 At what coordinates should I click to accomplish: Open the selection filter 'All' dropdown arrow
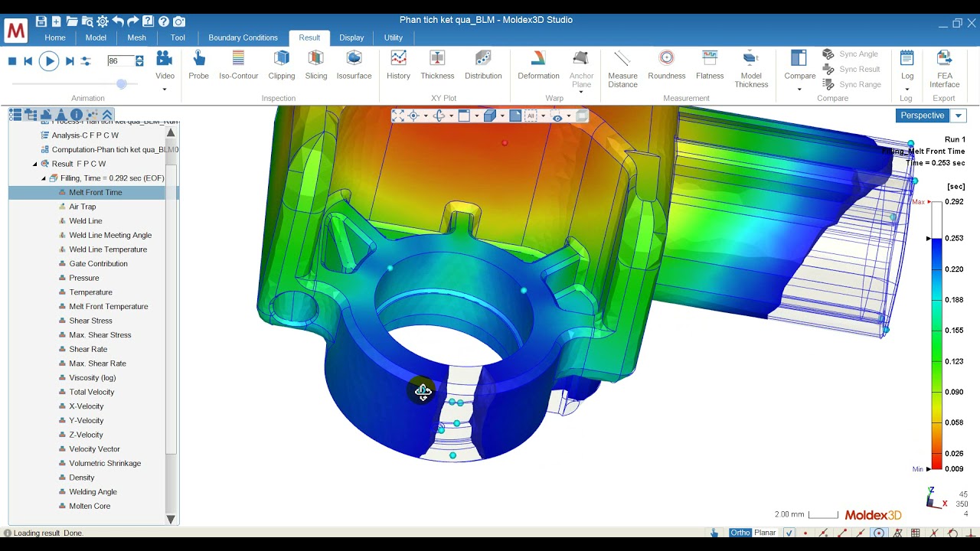[543, 116]
